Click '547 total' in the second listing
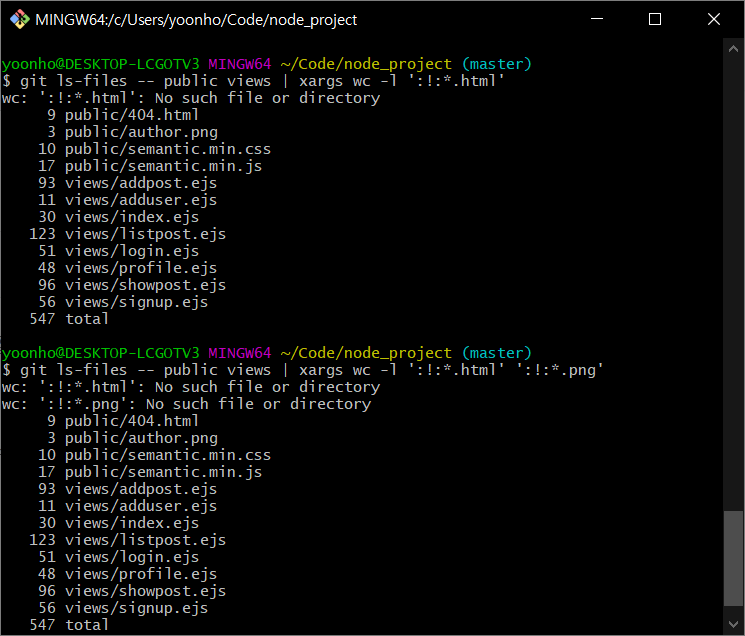 point(69,625)
